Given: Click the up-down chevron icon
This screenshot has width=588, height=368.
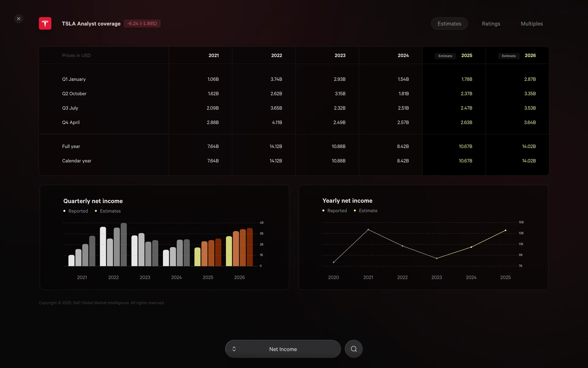Looking at the screenshot, I should pos(234,349).
